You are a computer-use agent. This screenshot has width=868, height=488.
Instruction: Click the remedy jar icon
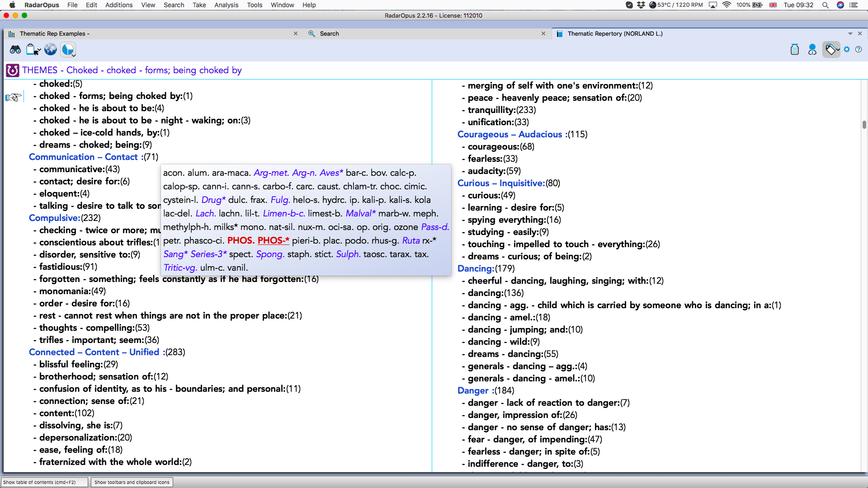tap(795, 50)
